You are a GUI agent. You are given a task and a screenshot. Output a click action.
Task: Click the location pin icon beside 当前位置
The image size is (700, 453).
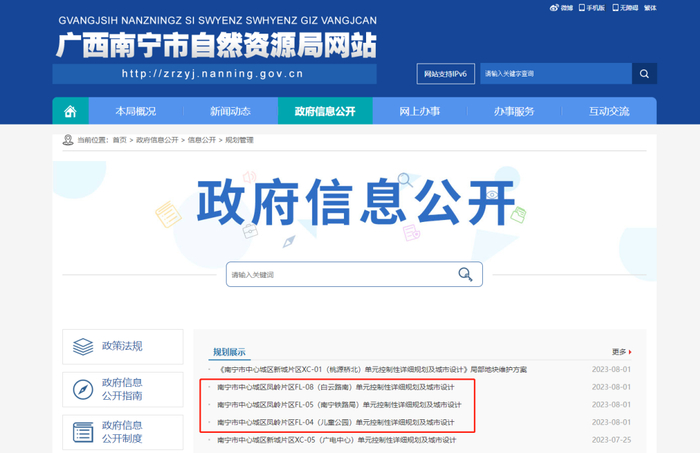tap(68, 140)
